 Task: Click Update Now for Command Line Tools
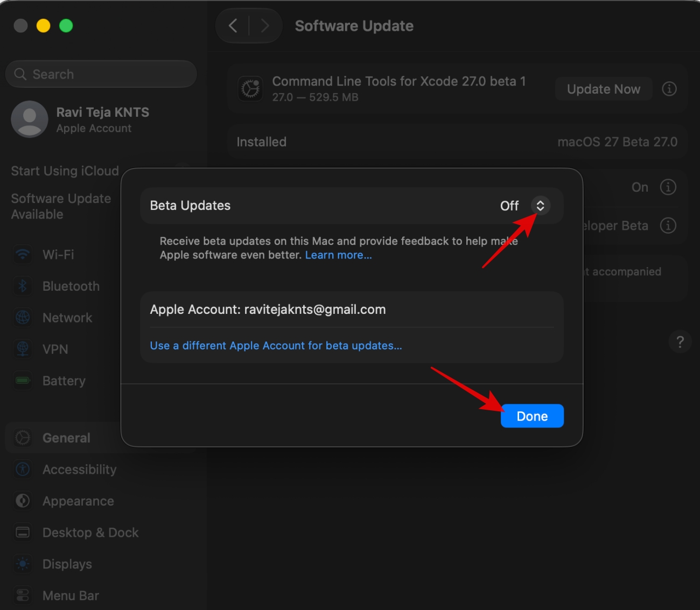(604, 89)
